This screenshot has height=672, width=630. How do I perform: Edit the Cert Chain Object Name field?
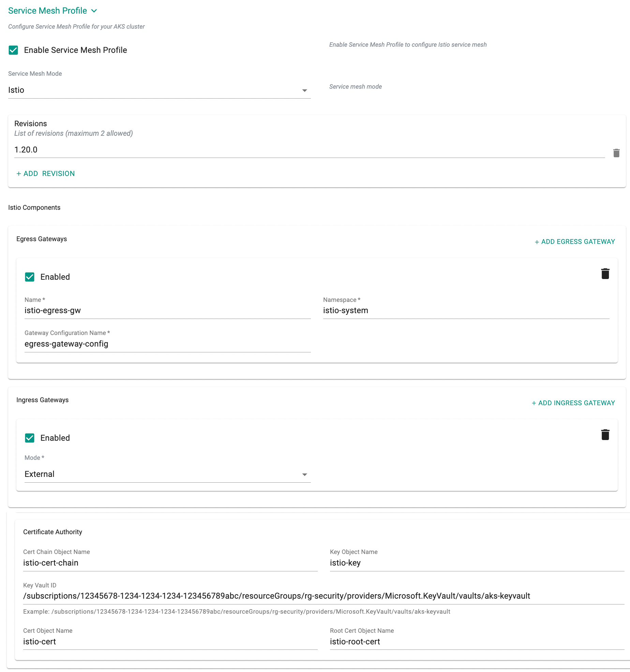(170, 563)
